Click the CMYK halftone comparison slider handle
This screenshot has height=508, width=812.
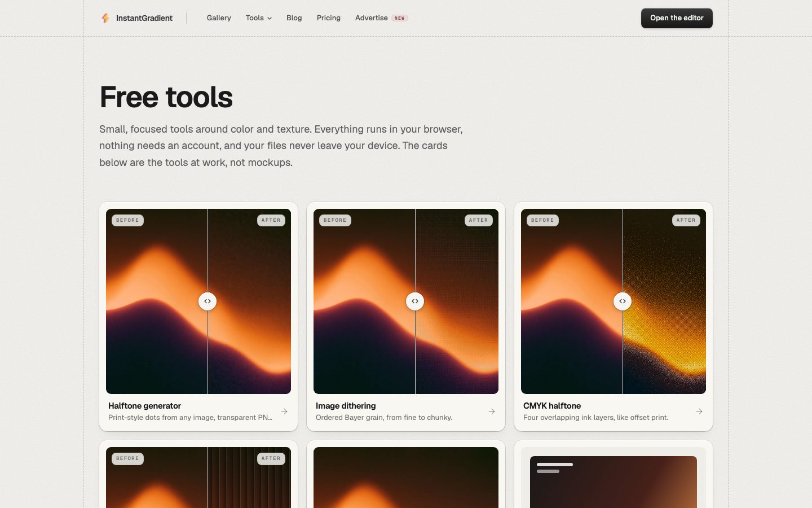pos(623,301)
